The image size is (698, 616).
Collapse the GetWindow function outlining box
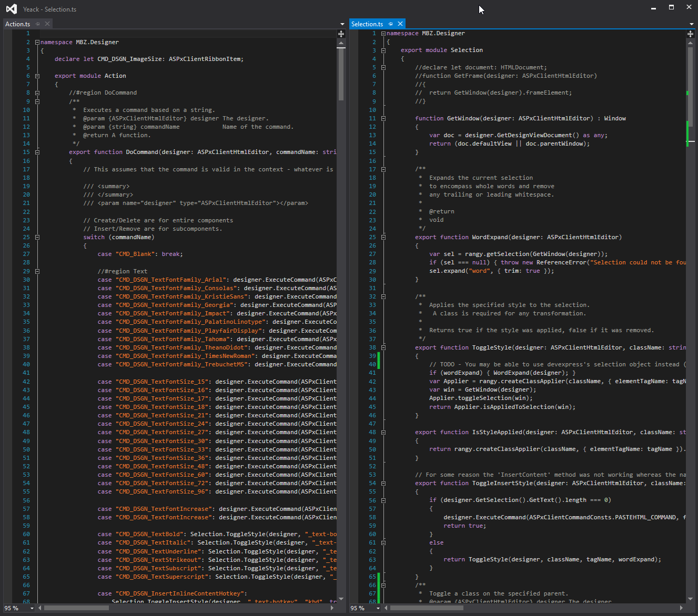383,118
